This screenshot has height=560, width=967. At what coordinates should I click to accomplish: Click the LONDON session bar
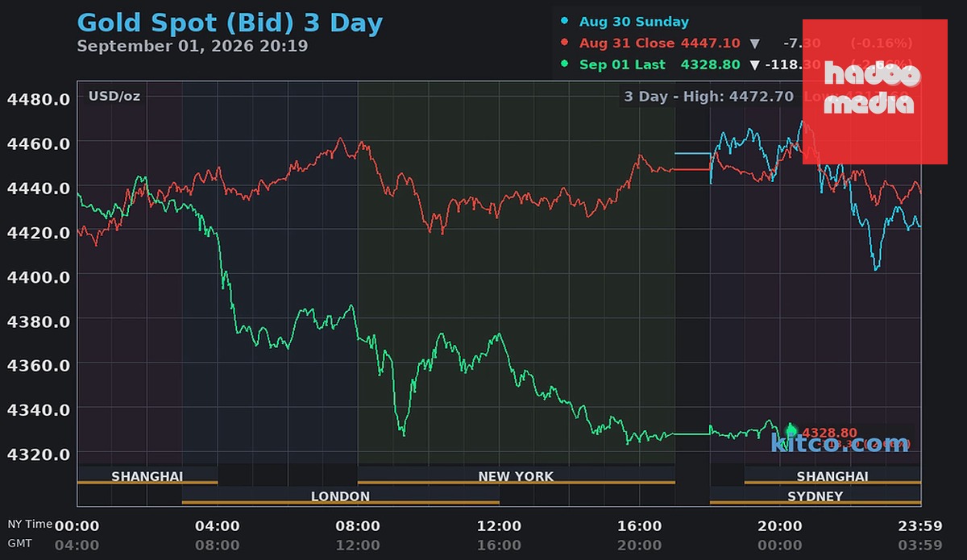tap(340, 496)
